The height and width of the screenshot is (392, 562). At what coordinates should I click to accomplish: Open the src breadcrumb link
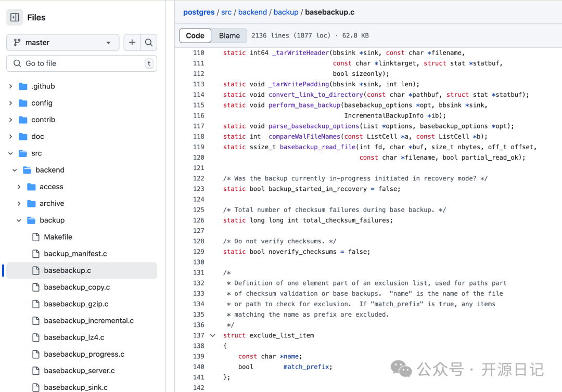(226, 12)
